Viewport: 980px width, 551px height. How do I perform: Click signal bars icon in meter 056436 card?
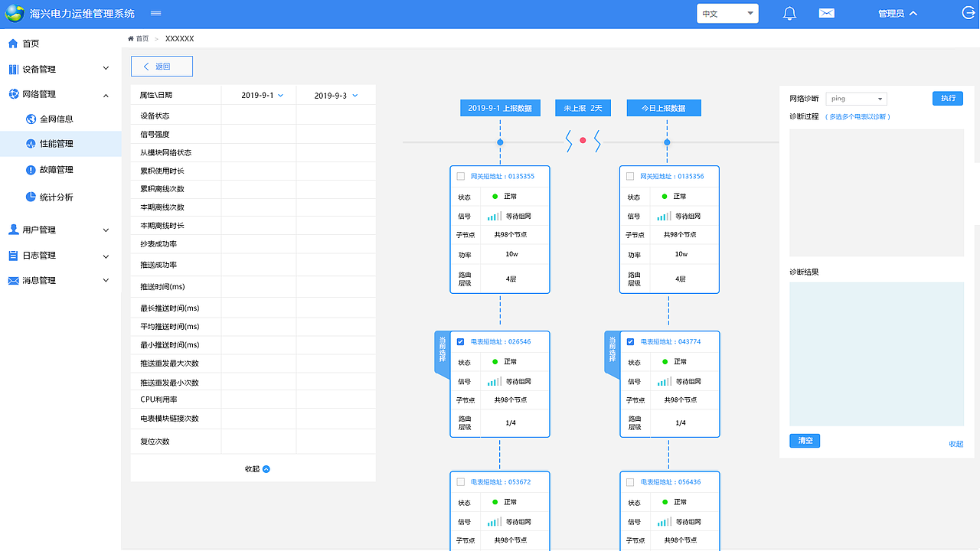pyautogui.click(x=665, y=522)
